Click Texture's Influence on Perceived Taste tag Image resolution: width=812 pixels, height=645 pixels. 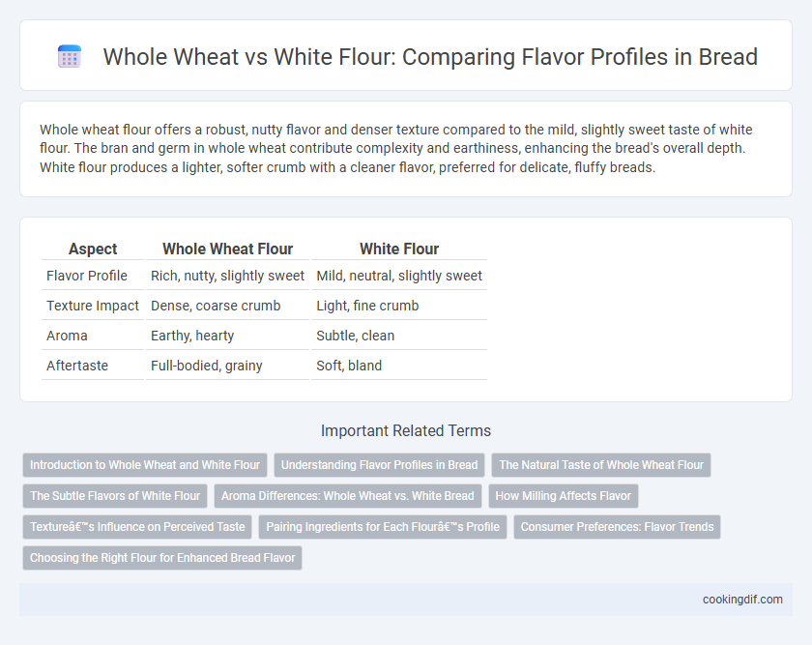tap(137, 527)
